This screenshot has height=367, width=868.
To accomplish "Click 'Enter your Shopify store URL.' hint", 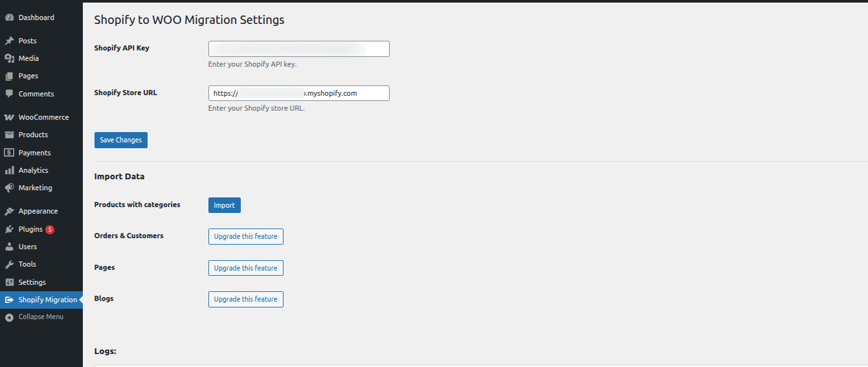I will 256,108.
